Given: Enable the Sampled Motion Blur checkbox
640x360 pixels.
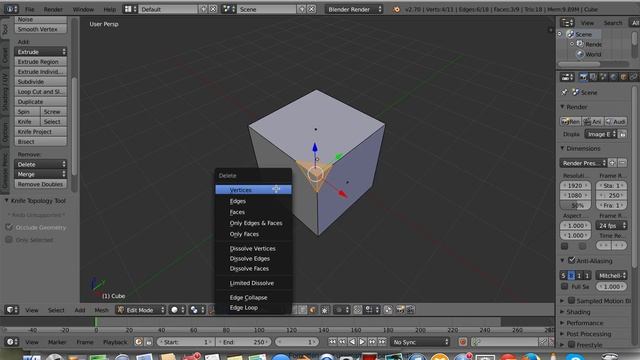Looking at the screenshot, I should pyautogui.click(x=571, y=300).
